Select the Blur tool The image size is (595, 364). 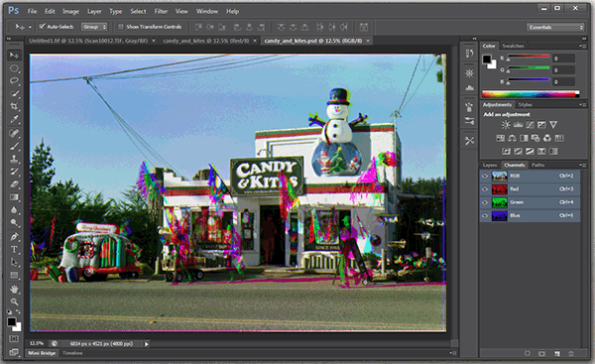coord(14,210)
